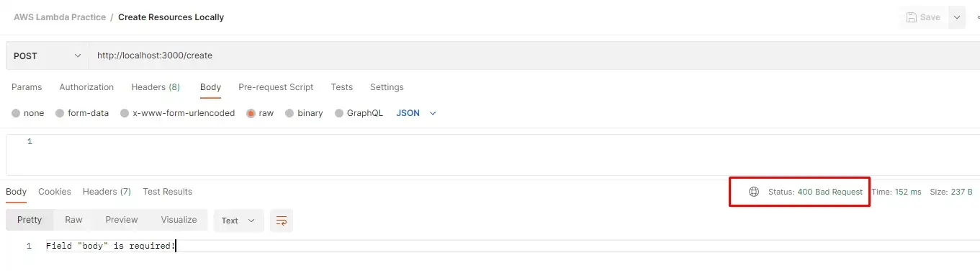980x271 pixels.
Task: Click the Save disk icon
Action: click(911, 17)
